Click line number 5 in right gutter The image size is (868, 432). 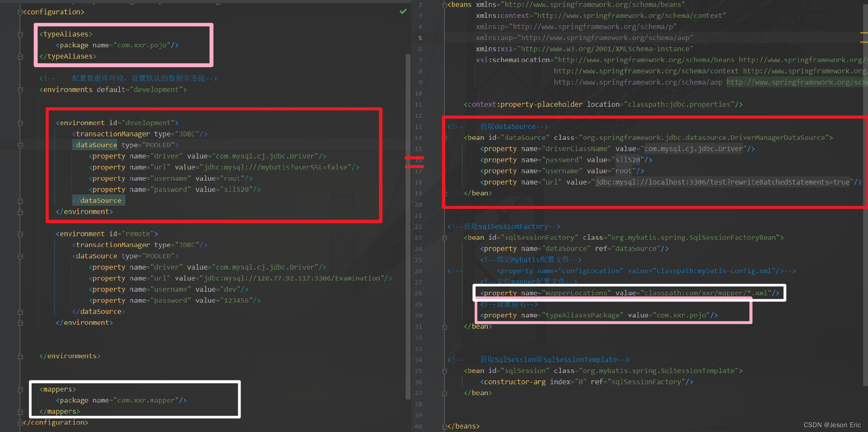[x=420, y=38]
